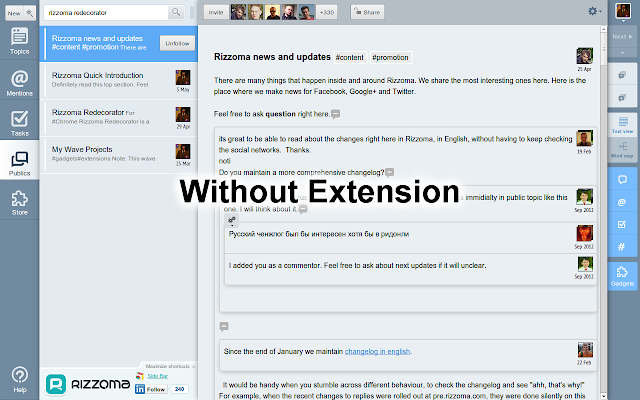Click the #promotion tag
The image size is (640, 400).
(x=390, y=58)
